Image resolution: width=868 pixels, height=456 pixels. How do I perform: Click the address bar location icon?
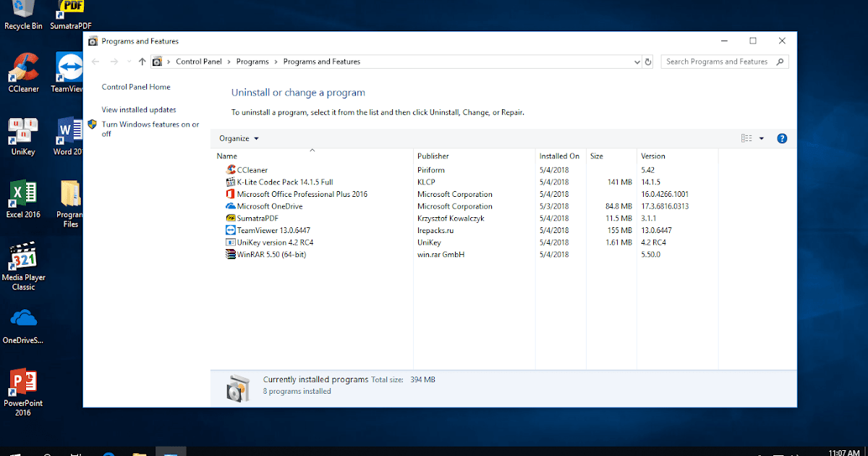pos(157,62)
